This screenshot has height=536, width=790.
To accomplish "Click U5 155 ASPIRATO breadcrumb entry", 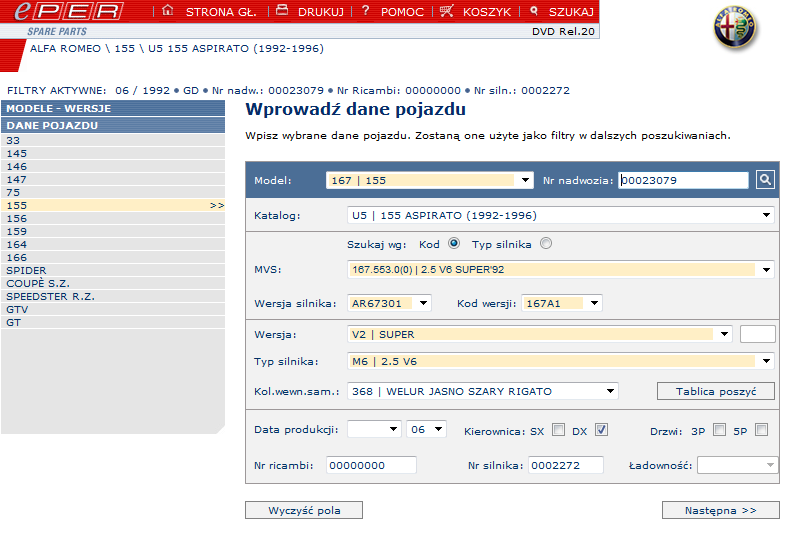I will pyautogui.click(x=236, y=48).
